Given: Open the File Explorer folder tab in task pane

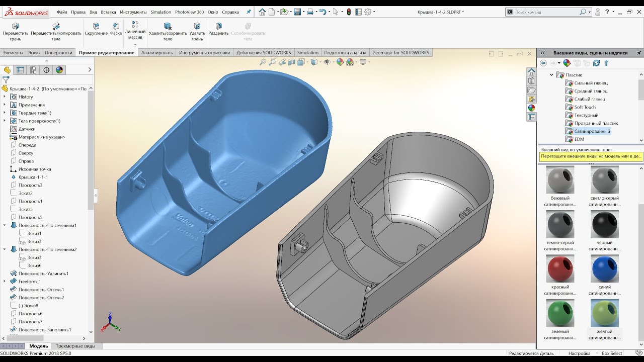Looking at the screenshot, I should click(x=531, y=90).
